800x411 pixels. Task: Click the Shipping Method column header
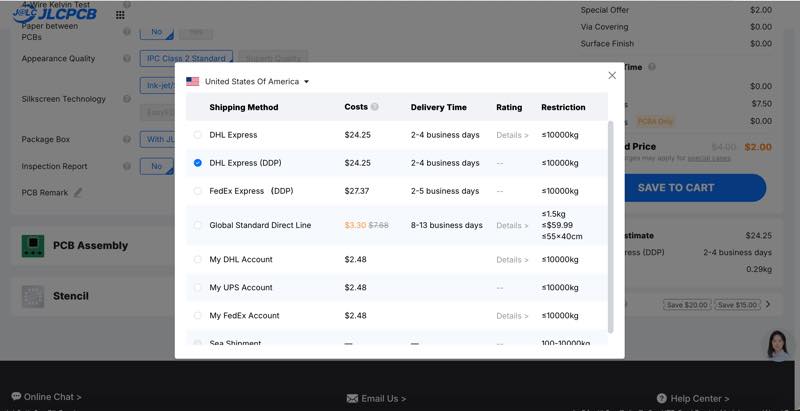pyautogui.click(x=244, y=107)
